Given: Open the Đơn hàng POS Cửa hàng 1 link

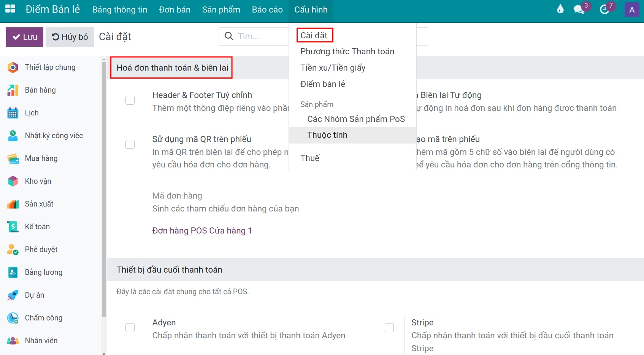Looking at the screenshot, I should (x=202, y=231).
